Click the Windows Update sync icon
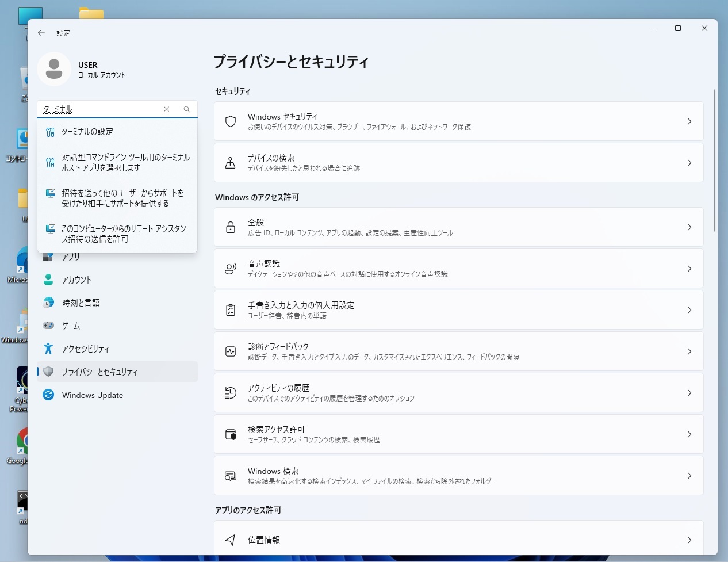The width and height of the screenshot is (728, 562). pos(48,395)
